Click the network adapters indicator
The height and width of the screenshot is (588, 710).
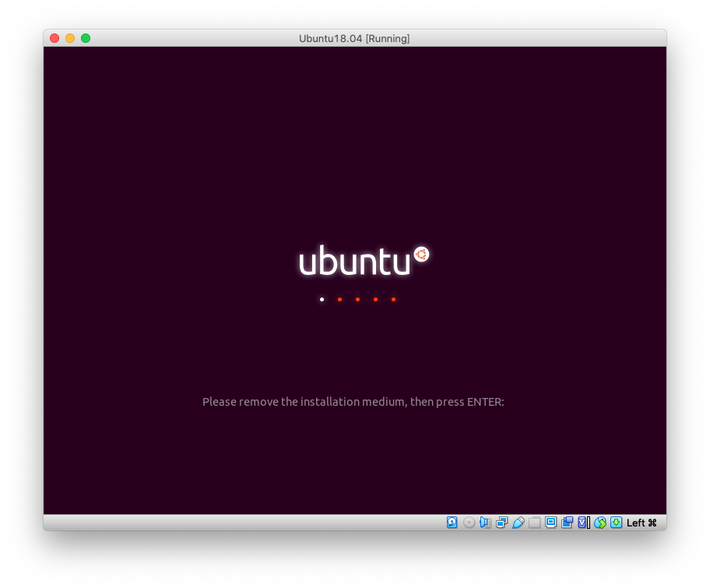tap(501, 523)
